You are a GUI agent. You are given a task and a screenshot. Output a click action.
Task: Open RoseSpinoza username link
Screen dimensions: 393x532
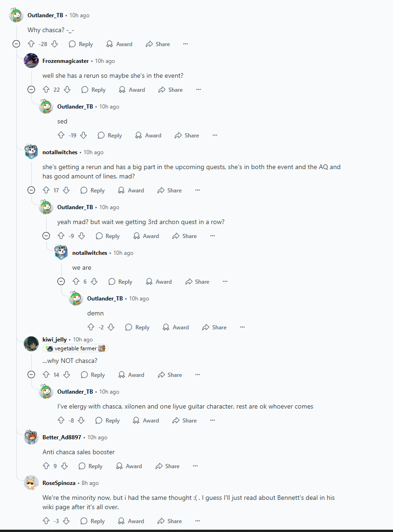tap(59, 483)
